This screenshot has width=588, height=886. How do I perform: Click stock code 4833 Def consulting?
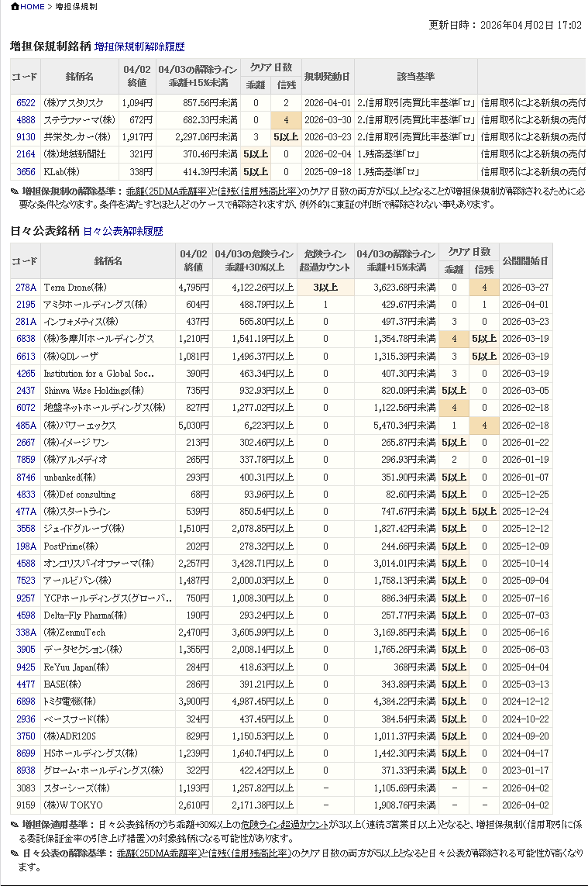coord(26,495)
